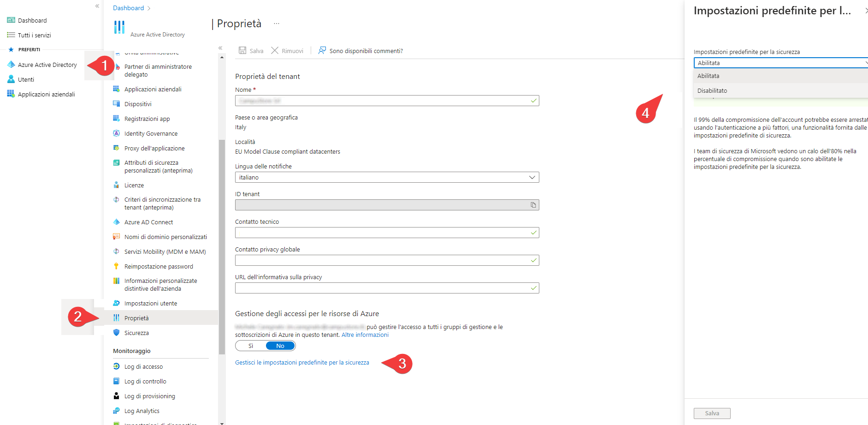Click Altre informazioni link
Viewport: 868px width, 425px height.
[365, 335]
